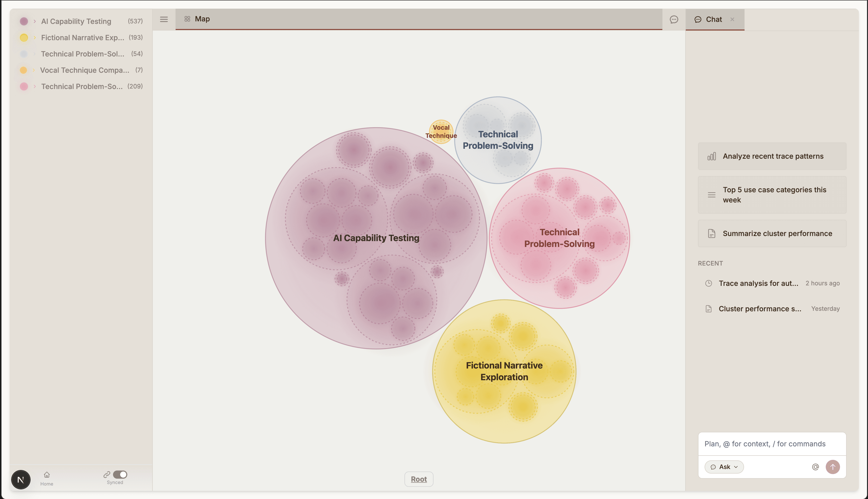Toggle the Synced switch off

120,474
